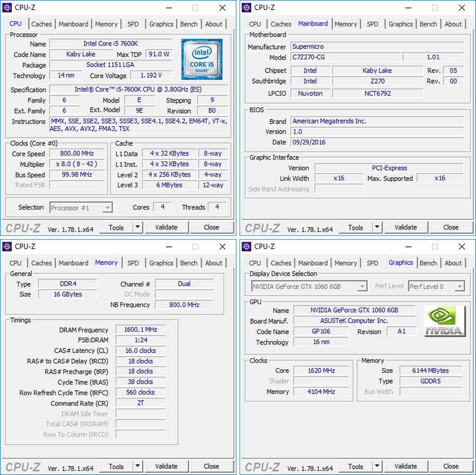Close the Mainboard CPU-Z window with X
The image size is (476, 475).
pyautogui.click(x=462, y=8)
